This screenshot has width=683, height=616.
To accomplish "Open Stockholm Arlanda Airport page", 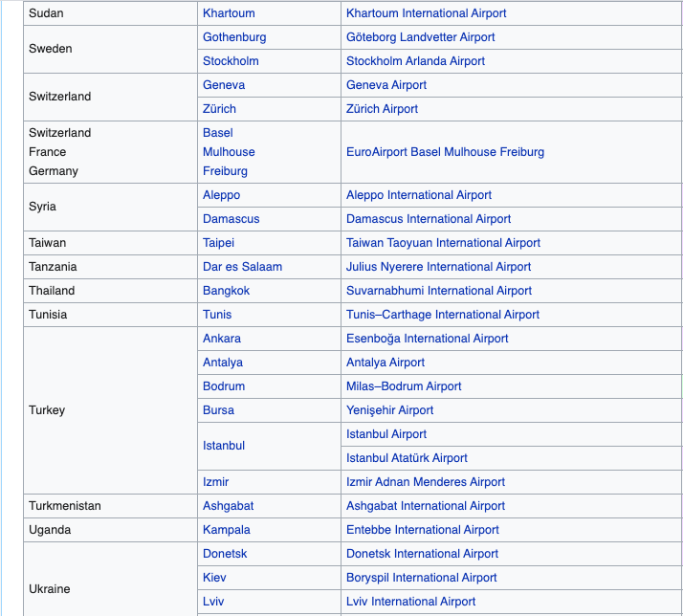I will point(415,61).
